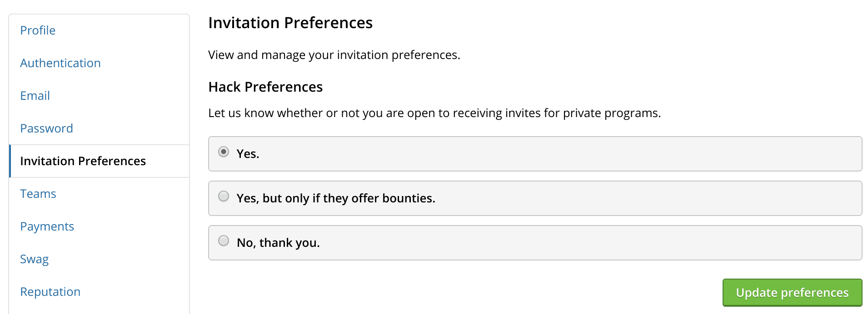This screenshot has height=314, width=868.
Task: View the Reputation section
Action: (50, 292)
